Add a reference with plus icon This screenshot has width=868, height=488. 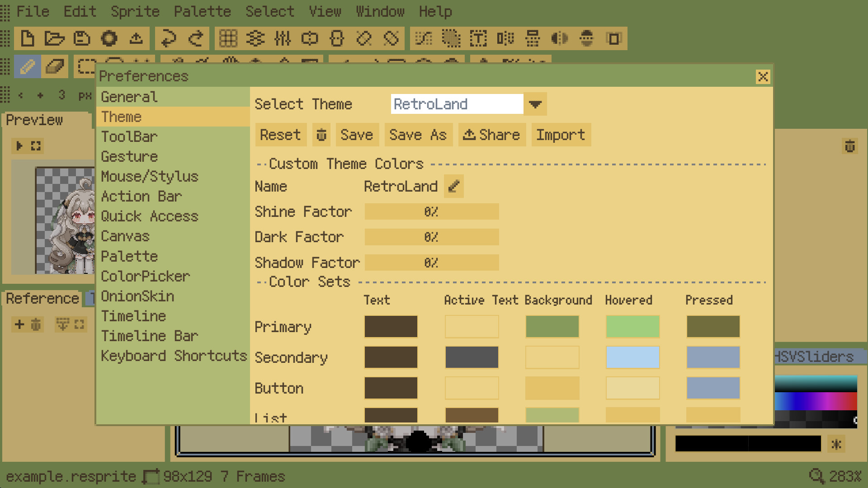pyautogui.click(x=19, y=324)
